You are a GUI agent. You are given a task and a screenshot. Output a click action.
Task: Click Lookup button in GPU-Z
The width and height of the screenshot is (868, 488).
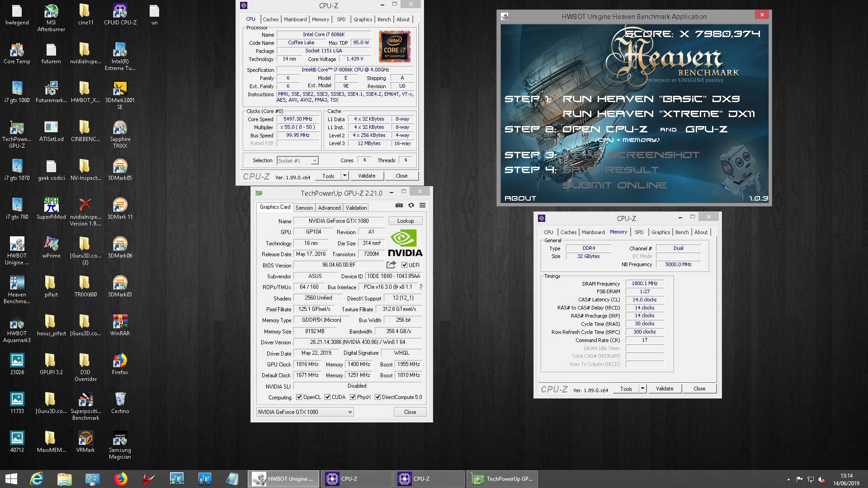(406, 221)
